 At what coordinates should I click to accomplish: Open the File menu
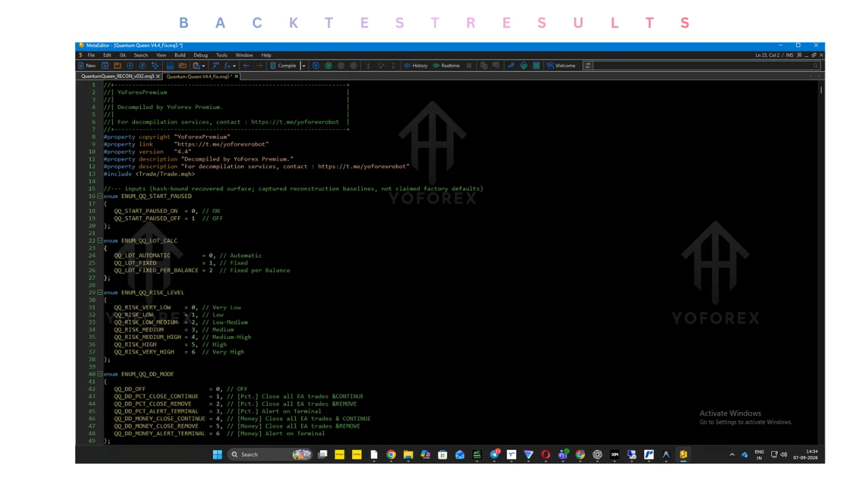(x=91, y=55)
